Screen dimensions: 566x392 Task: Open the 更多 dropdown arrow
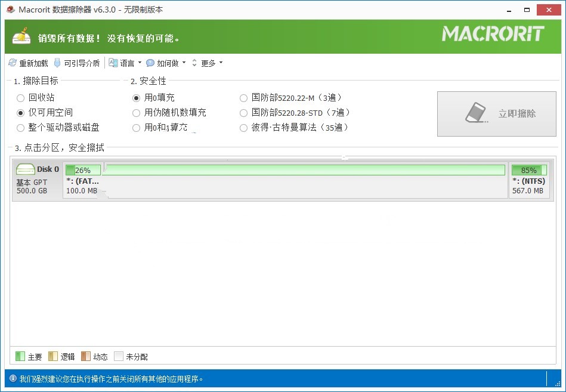point(221,63)
